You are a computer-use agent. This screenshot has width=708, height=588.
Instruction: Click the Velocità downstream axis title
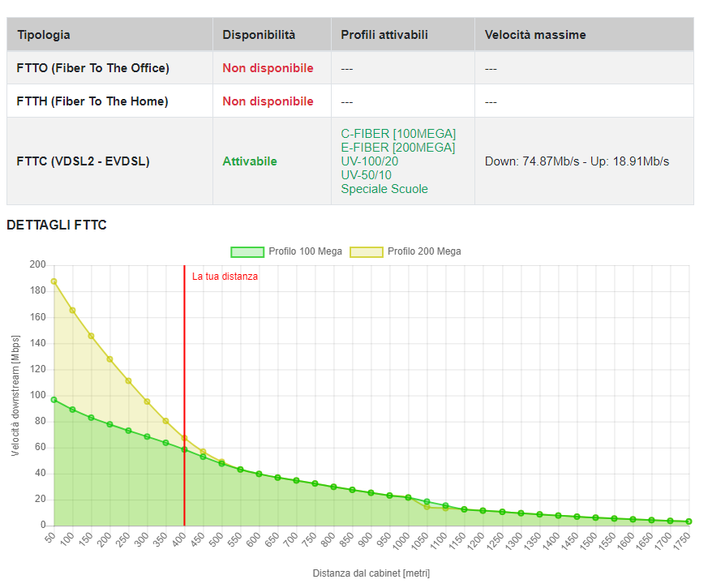click(15, 396)
